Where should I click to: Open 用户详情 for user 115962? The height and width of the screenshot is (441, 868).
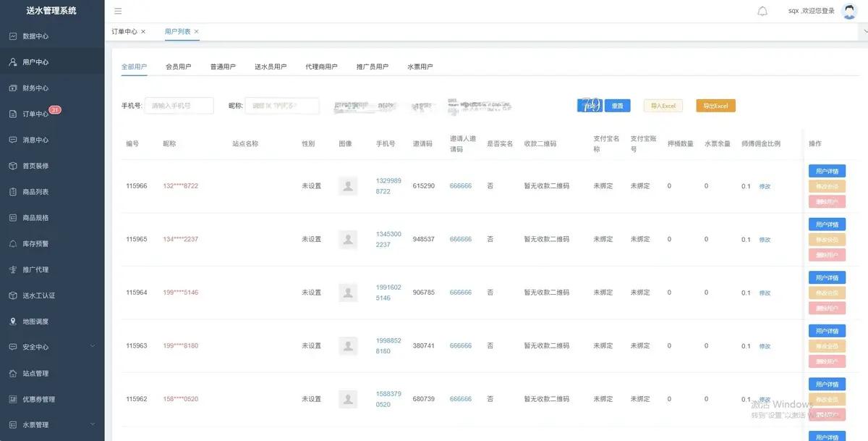827,384
